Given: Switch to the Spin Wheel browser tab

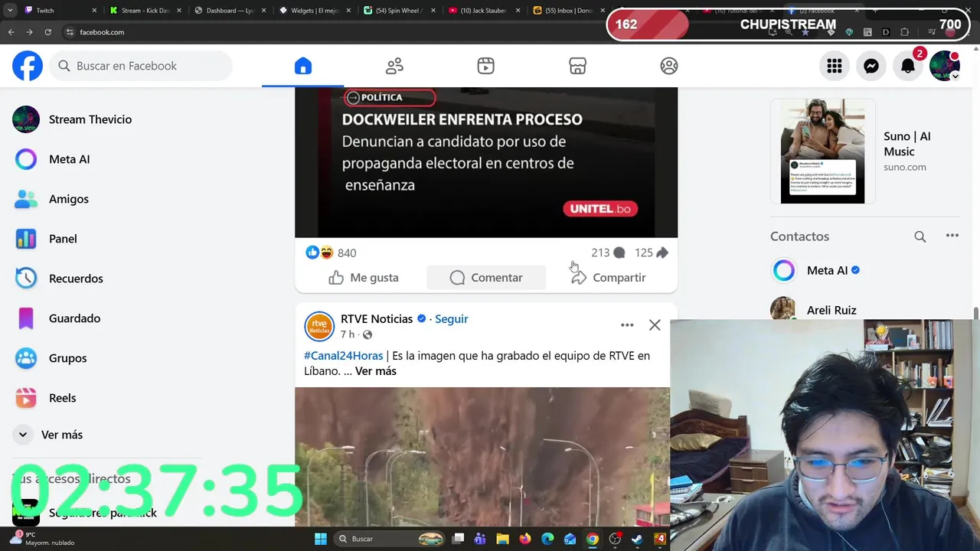Looking at the screenshot, I should point(398,11).
